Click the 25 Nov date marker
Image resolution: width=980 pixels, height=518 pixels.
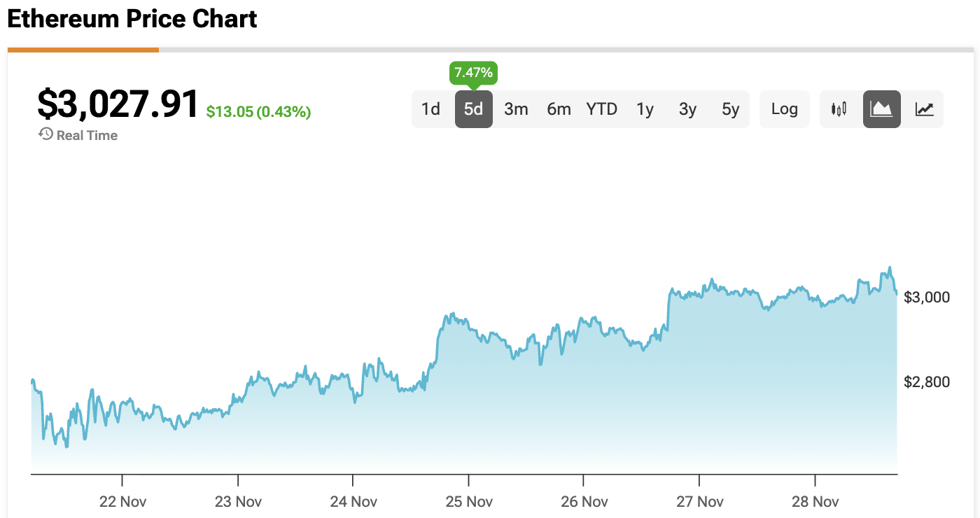[x=468, y=501]
